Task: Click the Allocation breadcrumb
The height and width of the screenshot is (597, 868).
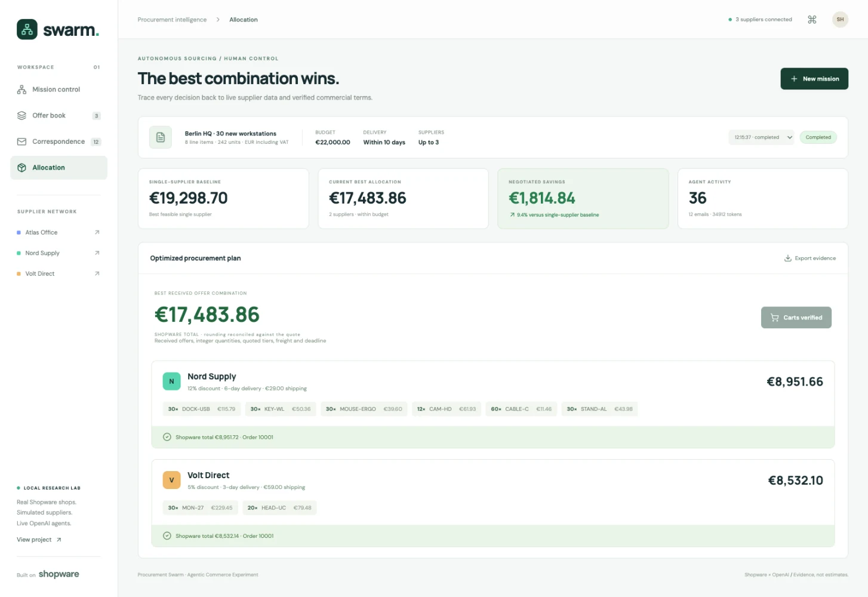Action: 244,20
